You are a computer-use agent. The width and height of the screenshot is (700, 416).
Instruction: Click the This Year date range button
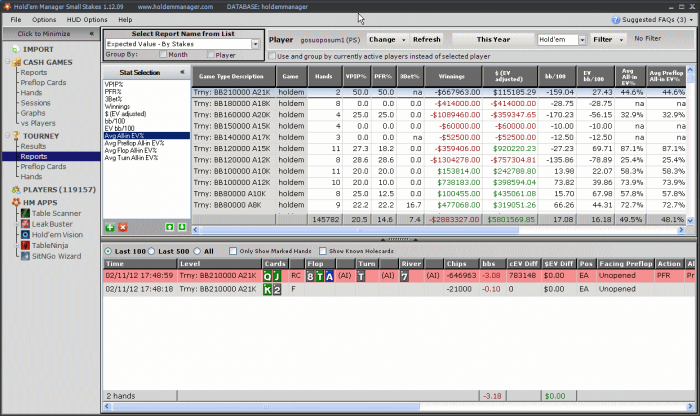(x=492, y=40)
